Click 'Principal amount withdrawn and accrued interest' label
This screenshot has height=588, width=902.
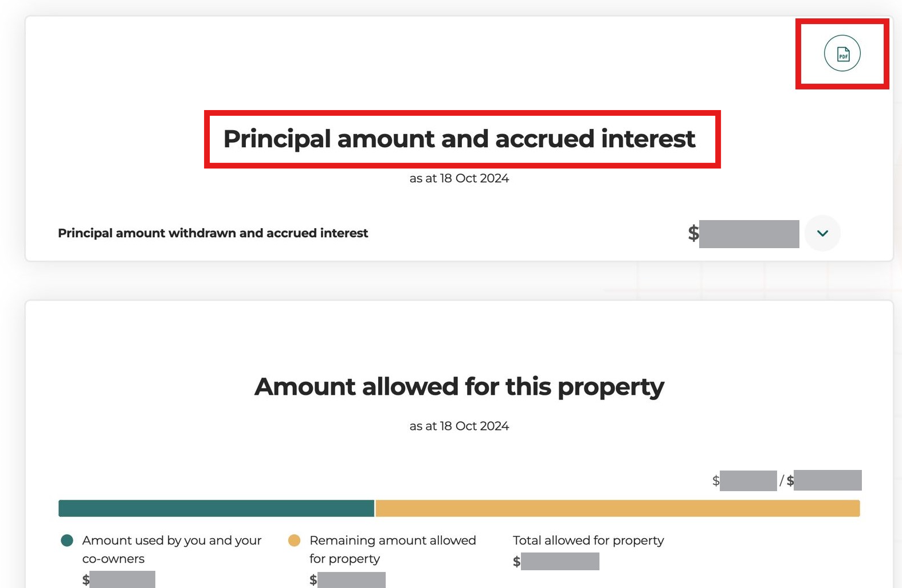(213, 233)
